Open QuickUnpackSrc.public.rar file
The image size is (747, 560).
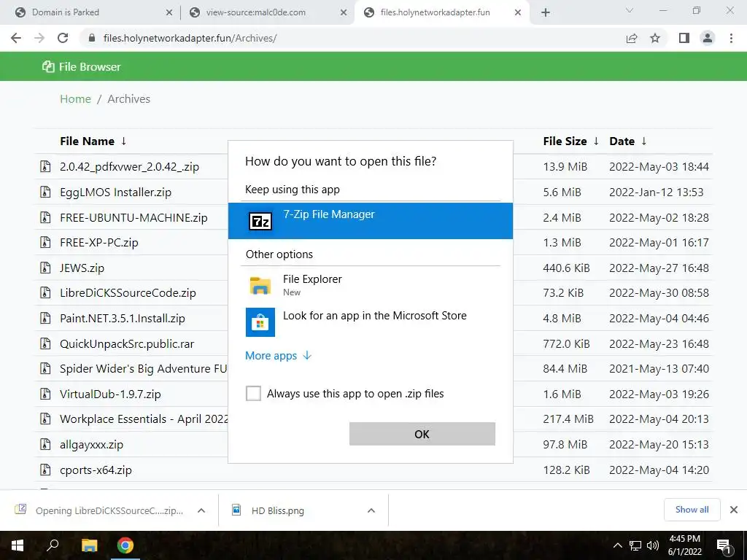click(x=127, y=343)
